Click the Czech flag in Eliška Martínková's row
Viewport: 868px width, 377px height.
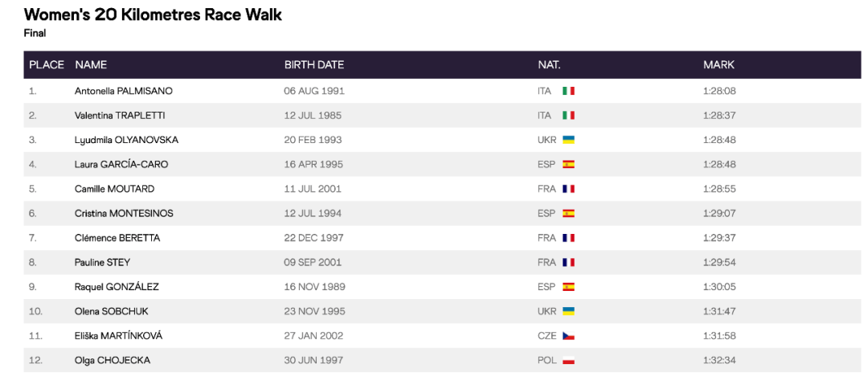click(568, 336)
